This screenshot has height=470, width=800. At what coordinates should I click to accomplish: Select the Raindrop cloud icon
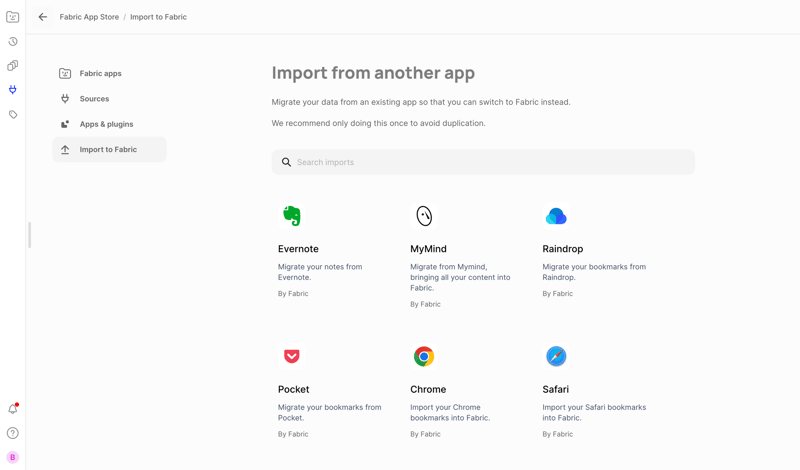click(x=556, y=216)
